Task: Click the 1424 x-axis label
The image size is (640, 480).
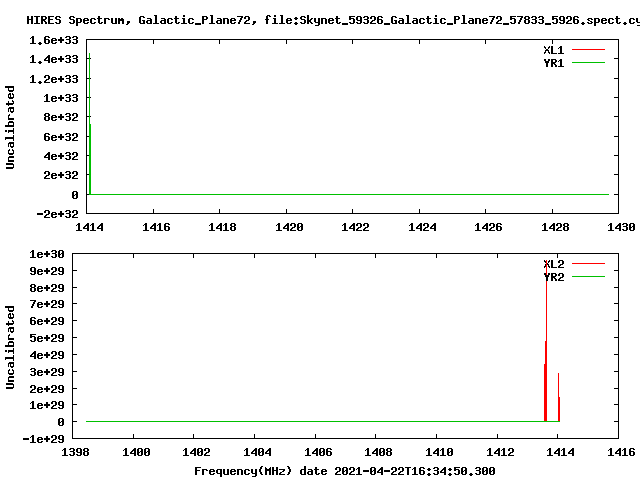Action: (422, 227)
